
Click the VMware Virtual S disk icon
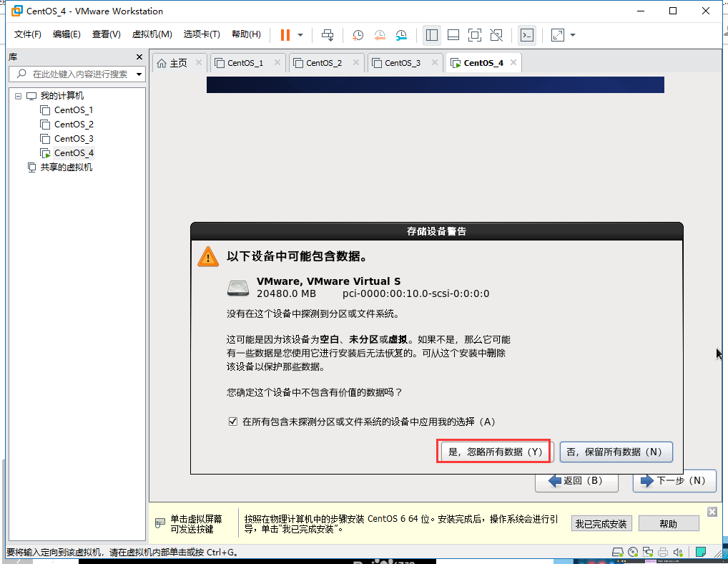click(x=237, y=288)
